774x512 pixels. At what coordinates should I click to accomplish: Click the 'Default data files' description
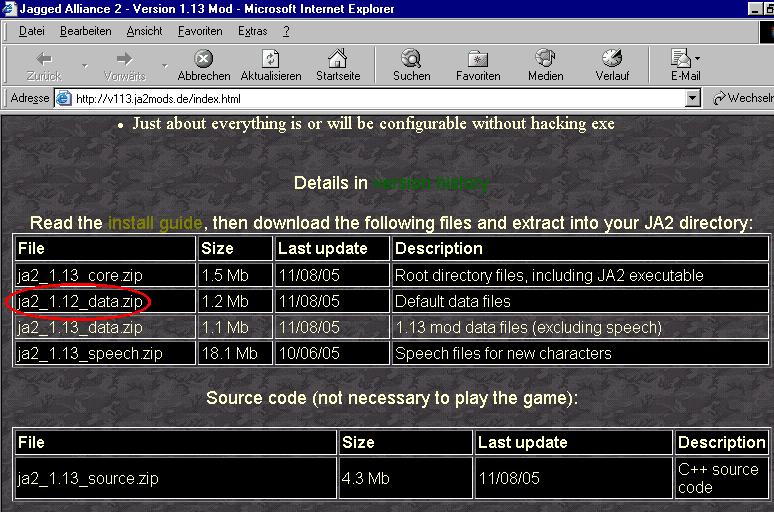[x=453, y=302]
